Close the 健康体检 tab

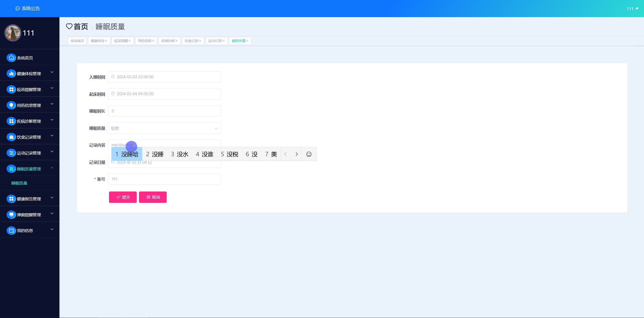[x=106, y=41]
